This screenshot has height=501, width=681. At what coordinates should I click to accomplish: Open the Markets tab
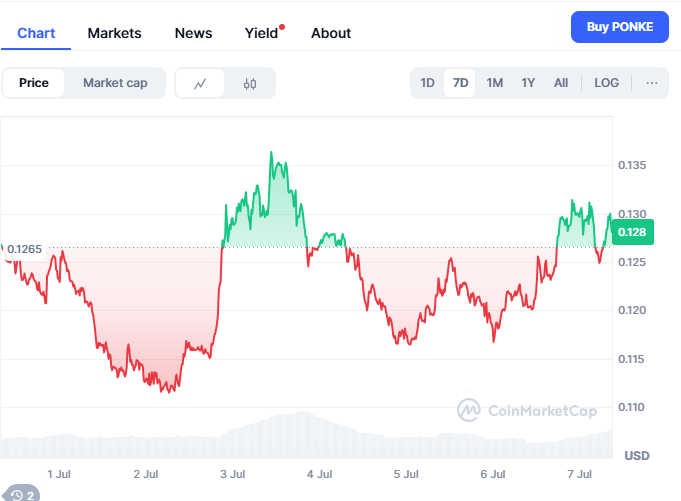pyautogui.click(x=114, y=33)
